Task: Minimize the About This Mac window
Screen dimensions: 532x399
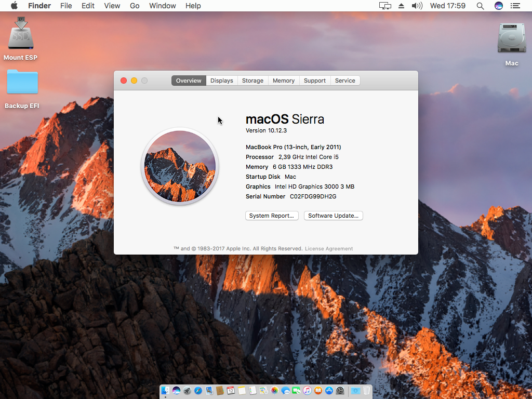Action: tap(134, 81)
